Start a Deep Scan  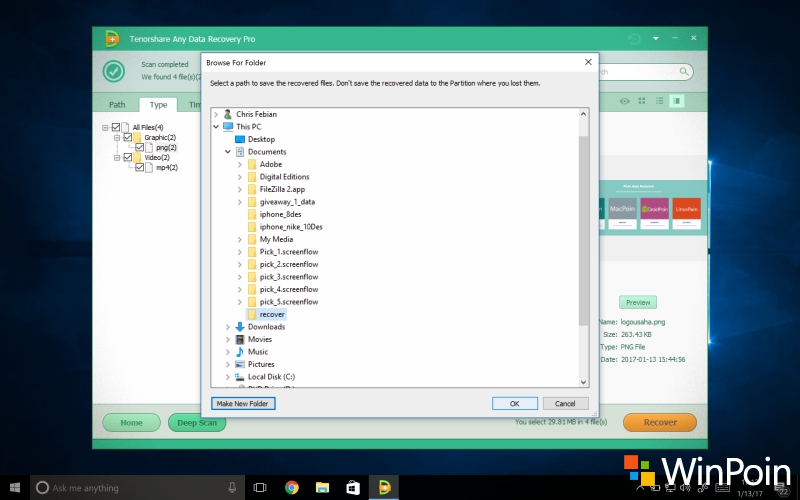[x=197, y=422]
